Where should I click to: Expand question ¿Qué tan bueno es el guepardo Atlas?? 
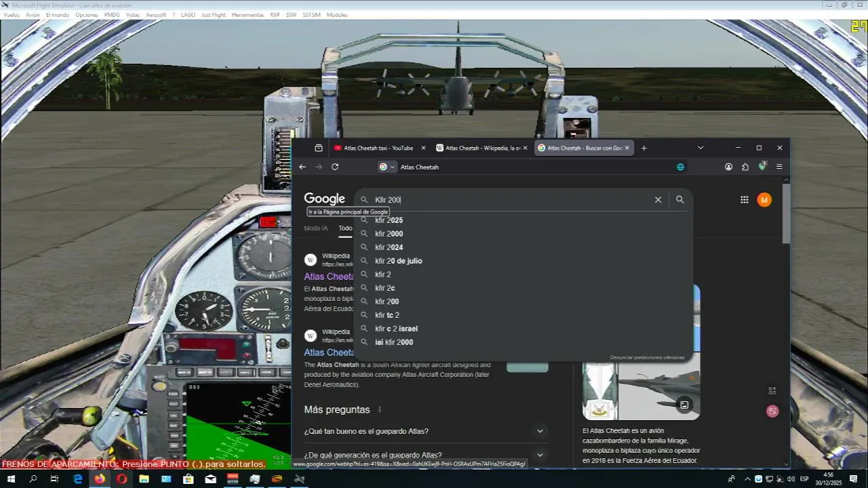(x=425, y=431)
